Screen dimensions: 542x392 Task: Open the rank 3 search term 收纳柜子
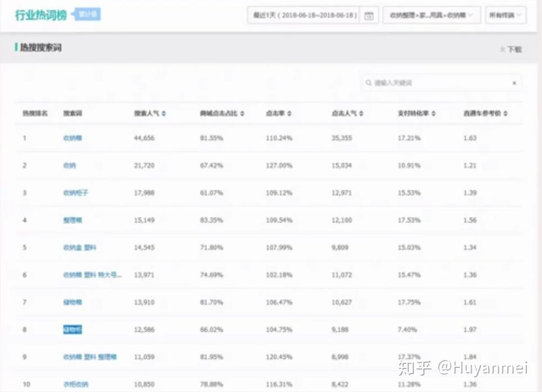76,193
